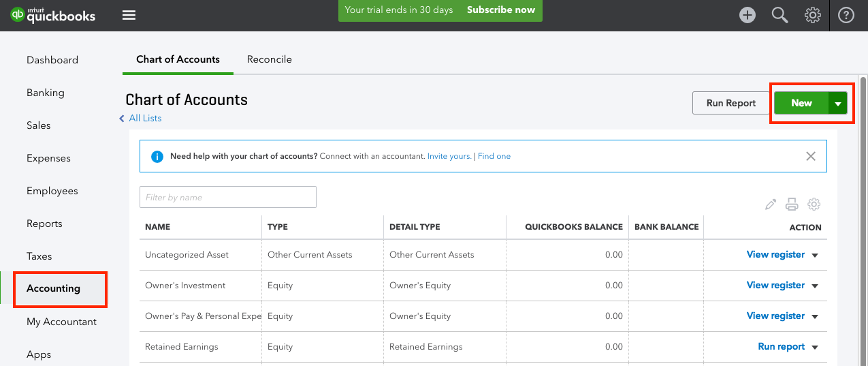Run report for Retained Earnings

point(782,346)
